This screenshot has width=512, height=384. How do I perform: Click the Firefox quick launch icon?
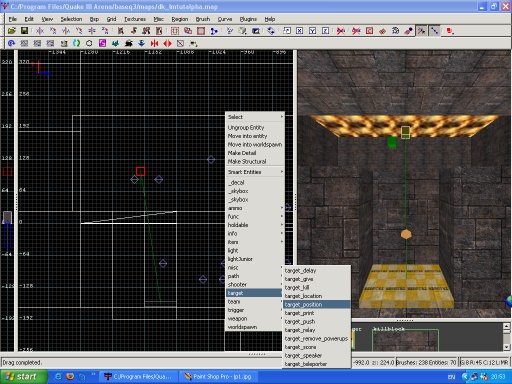click(x=70, y=377)
